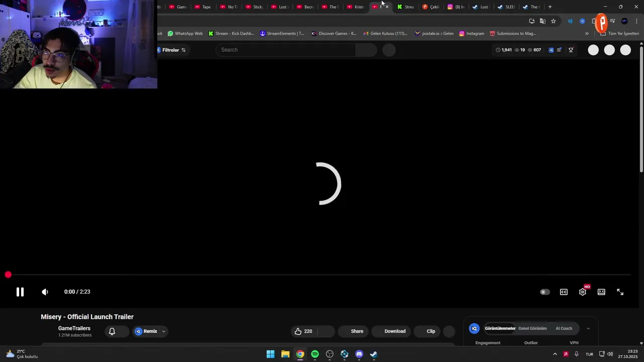Screen dimensions: 644x362
Task: Expand hidden bookmarks with double chevron
Action: pyautogui.click(x=587, y=34)
